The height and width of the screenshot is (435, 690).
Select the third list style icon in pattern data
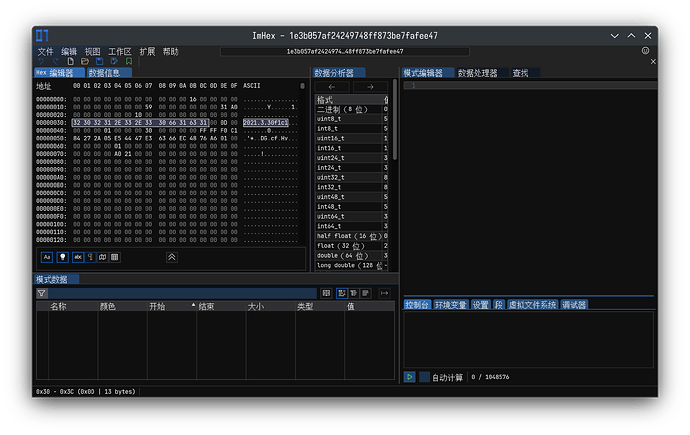pyautogui.click(x=366, y=293)
